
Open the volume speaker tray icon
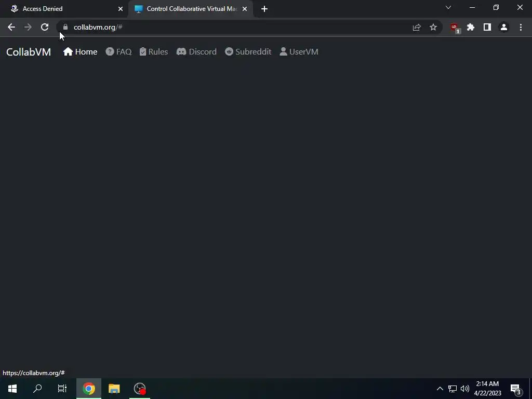pos(465,389)
